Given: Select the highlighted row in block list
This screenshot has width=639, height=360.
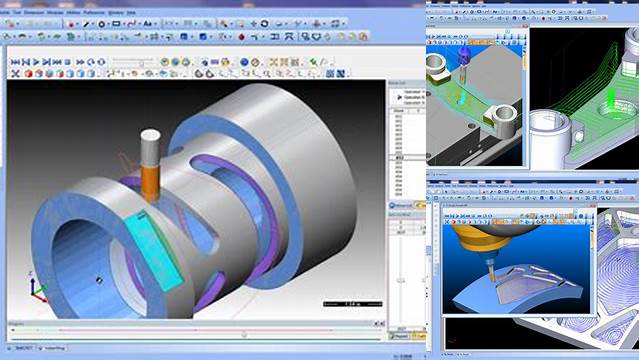Looking at the screenshot, I should click(406, 158).
